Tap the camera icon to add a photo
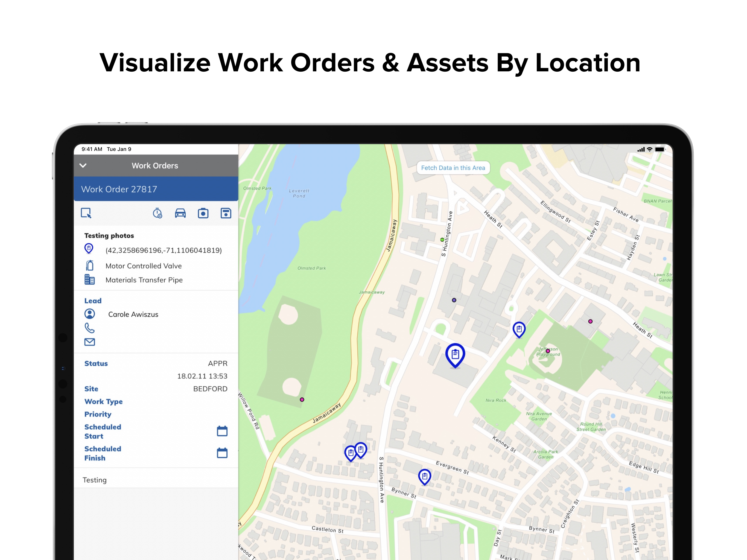Screen dimensions: 747x560 pyautogui.click(x=203, y=213)
